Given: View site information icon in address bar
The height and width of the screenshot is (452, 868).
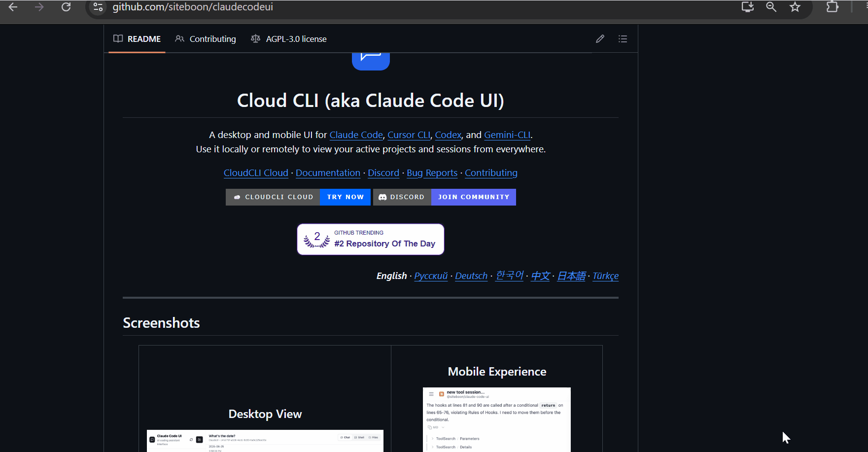Looking at the screenshot, I should pos(98,7).
